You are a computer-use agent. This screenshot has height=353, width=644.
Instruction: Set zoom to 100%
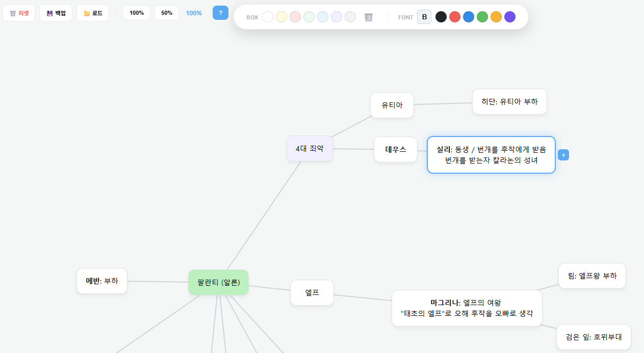[137, 13]
